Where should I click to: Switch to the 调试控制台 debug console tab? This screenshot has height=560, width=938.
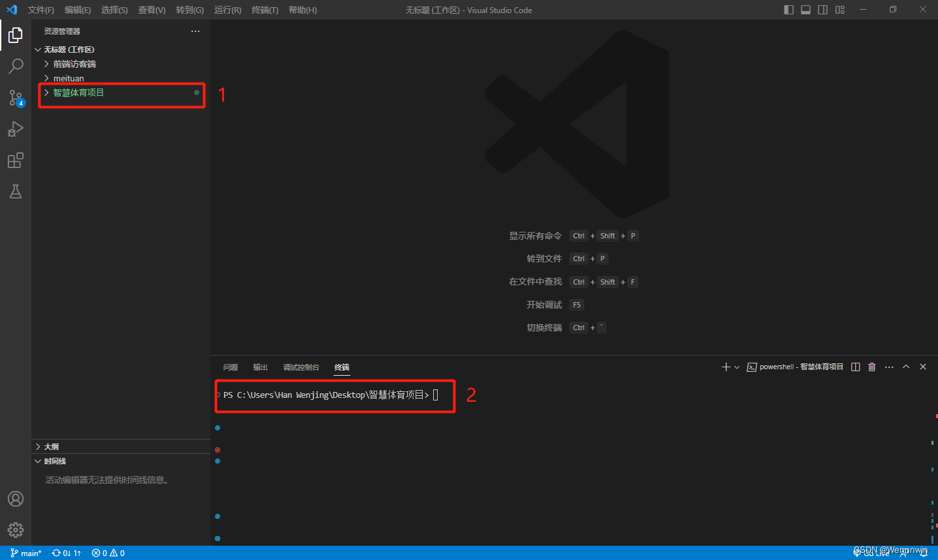click(x=301, y=367)
